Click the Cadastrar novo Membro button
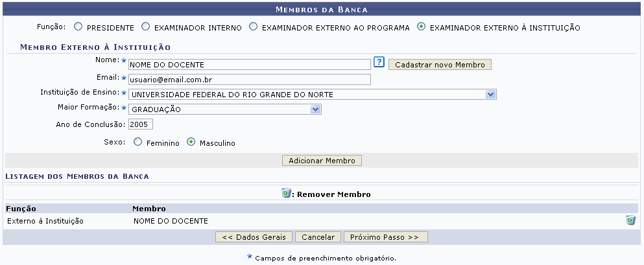The image size is (644, 265). pos(440,65)
